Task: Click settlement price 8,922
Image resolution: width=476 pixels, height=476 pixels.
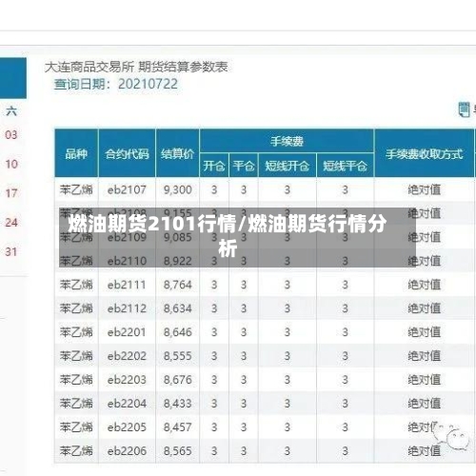Action: click(x=178, y=261)
